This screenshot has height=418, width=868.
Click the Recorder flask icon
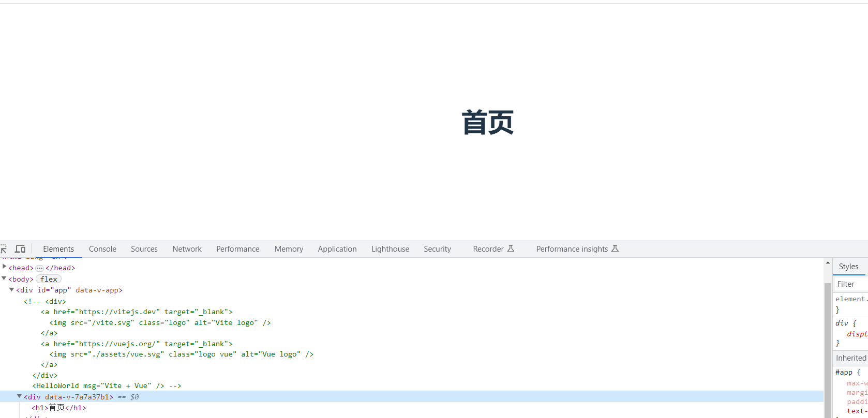pos(511,249)
